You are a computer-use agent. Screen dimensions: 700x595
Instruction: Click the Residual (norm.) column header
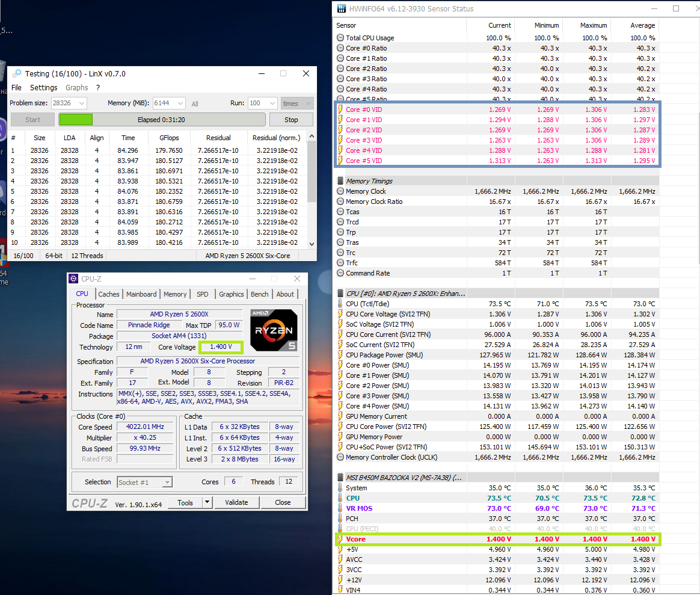[x=277, y=138]
